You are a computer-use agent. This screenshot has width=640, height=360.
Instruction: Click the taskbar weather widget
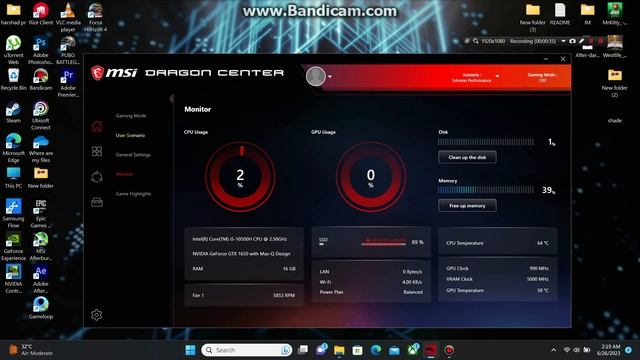[31, 350]
